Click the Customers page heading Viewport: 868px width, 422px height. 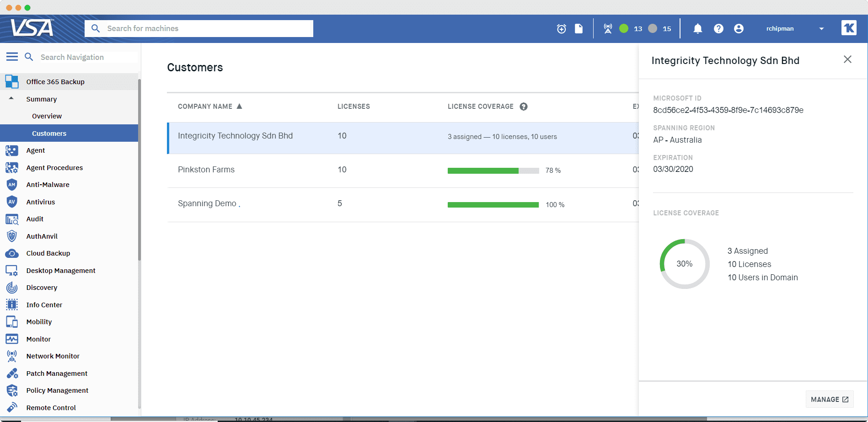(x=195, y=67)
